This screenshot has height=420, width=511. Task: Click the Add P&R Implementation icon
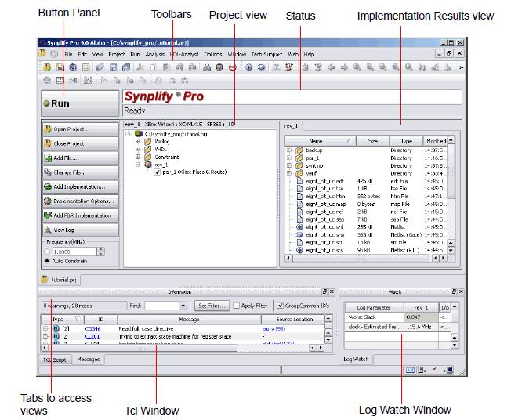[x=47, y=215]
